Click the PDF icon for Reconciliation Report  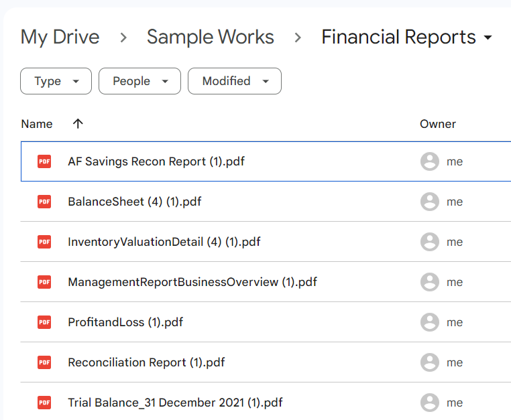pos(44,362)
